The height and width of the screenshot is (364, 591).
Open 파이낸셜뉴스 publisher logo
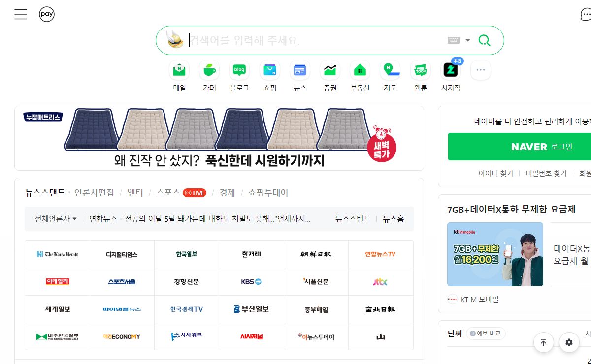[x=122, y=309]
